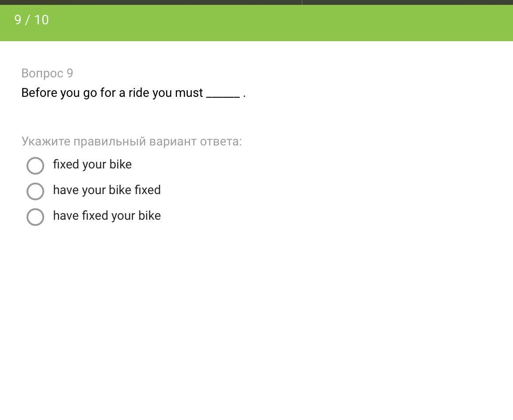The height and width of the screenshot is (420, 513).
Task: Click the left segment of the dark progress bar
Action: (150, 2)
